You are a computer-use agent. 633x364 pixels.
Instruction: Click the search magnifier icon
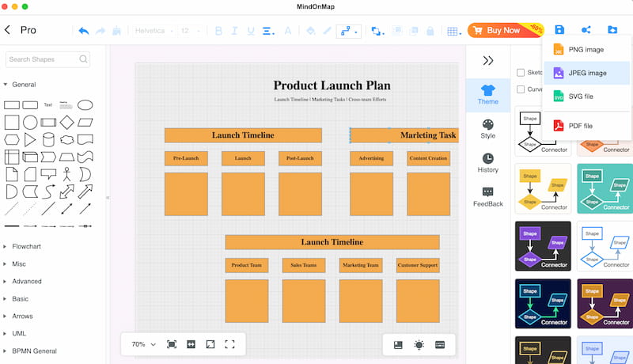coord(83,59)
